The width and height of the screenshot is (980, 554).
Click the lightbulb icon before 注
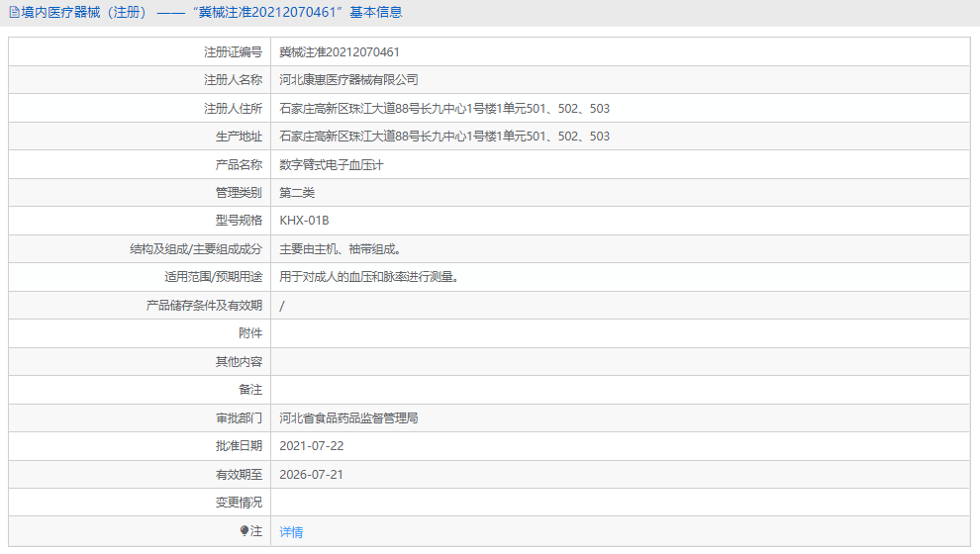(x=245, y=531)
